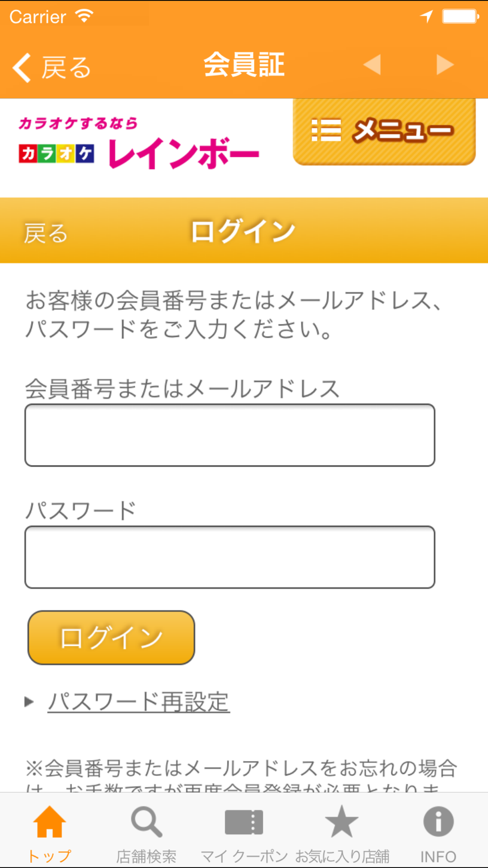This screenshot has height=868, width=488.
Task: Tap the battery indicator in status bar
Action: (461, 17)
